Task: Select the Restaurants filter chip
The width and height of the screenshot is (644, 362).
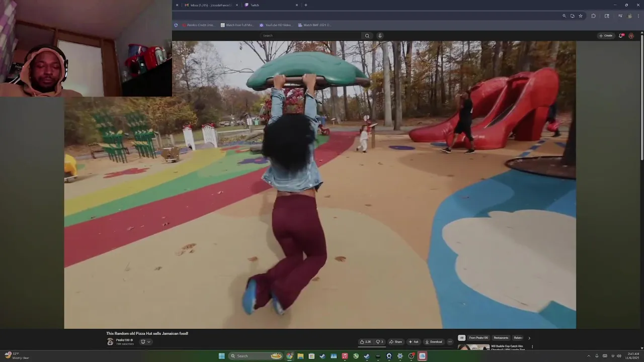Action: (x=501, y=338)
